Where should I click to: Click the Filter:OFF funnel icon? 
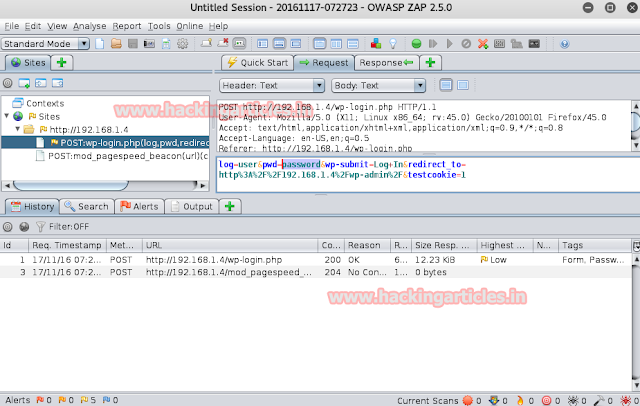pyautogui.click(x=40, y=226)
